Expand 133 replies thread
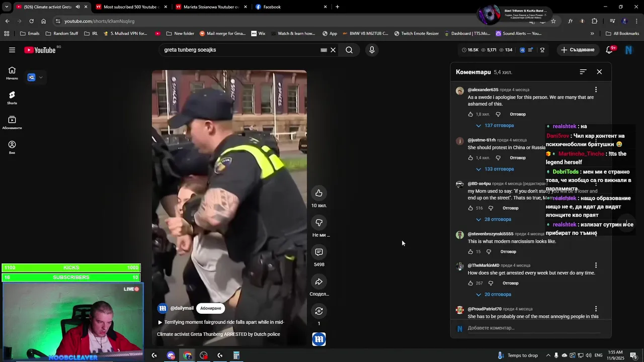 495,169
